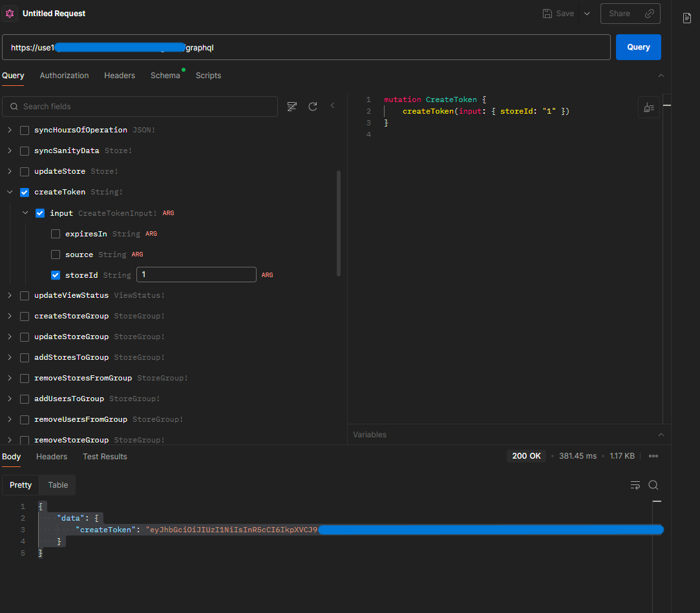Check the source argument checkbox

(x=56, y=255)
